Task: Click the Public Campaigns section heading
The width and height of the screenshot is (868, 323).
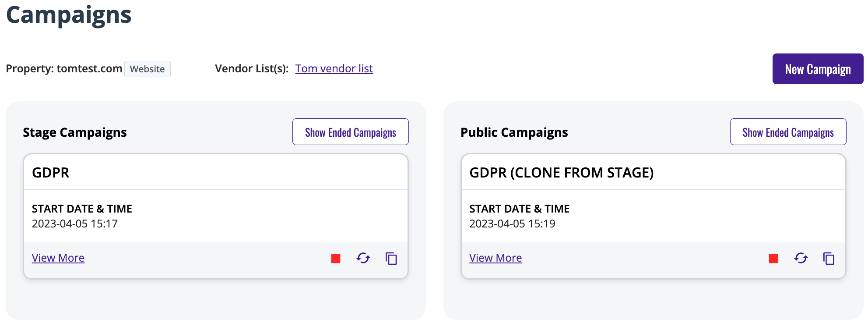Action: click(x=514, y=132)
